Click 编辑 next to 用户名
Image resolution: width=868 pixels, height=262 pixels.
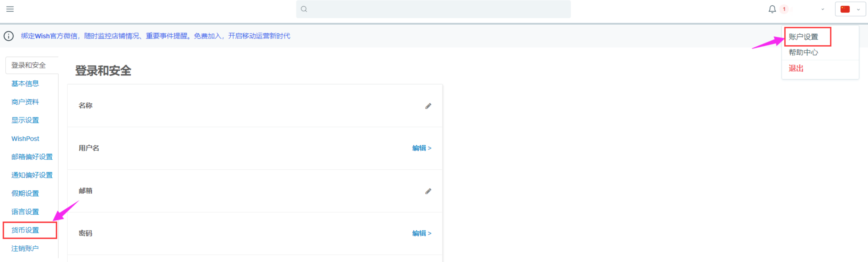[x=422, y=148]
